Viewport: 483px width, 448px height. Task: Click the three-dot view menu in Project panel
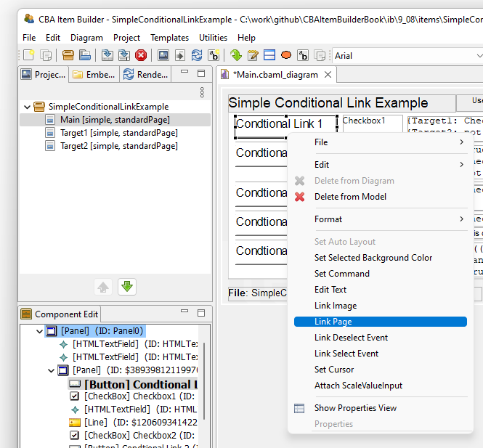click(x=202, y=92)
